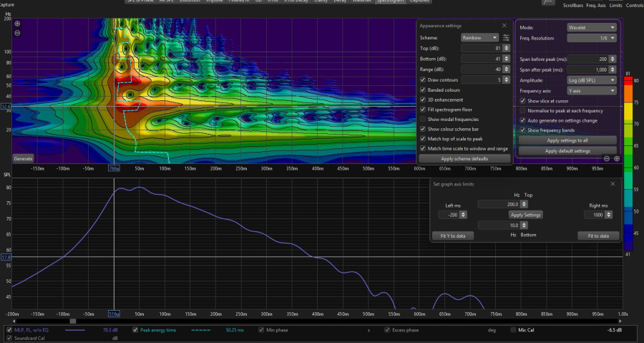
Task: Open colour scheme editor icon beside Rainbow
Action: click(506, 38)
